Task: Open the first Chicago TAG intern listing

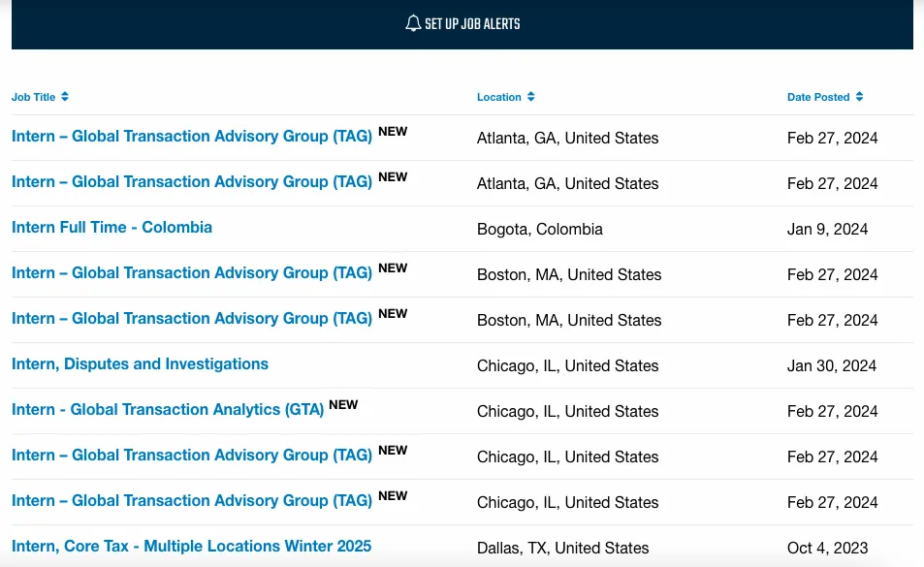Action: 192,456
